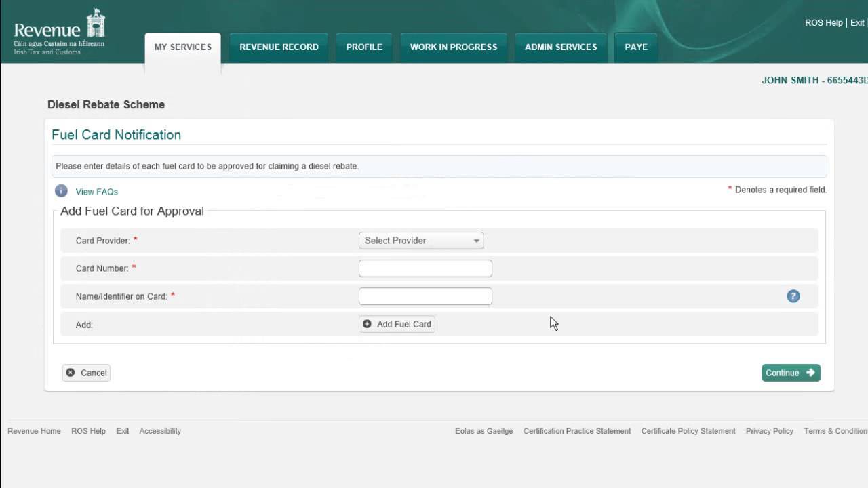Open the Accessibility footer link

tap(160, 431)
